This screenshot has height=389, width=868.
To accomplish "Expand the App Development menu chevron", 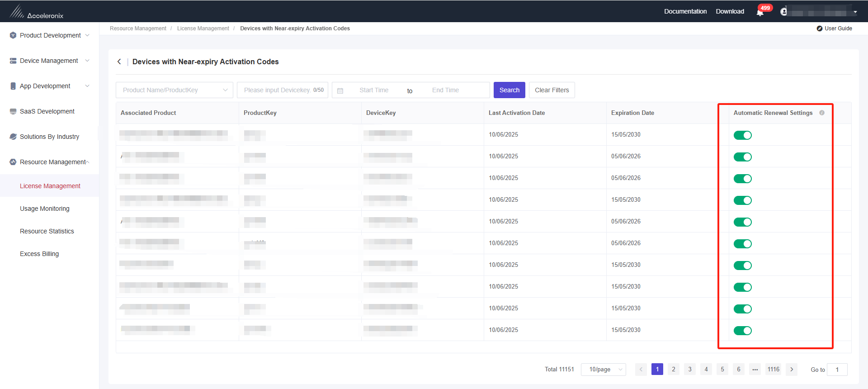I will click(x=87, y=86).
